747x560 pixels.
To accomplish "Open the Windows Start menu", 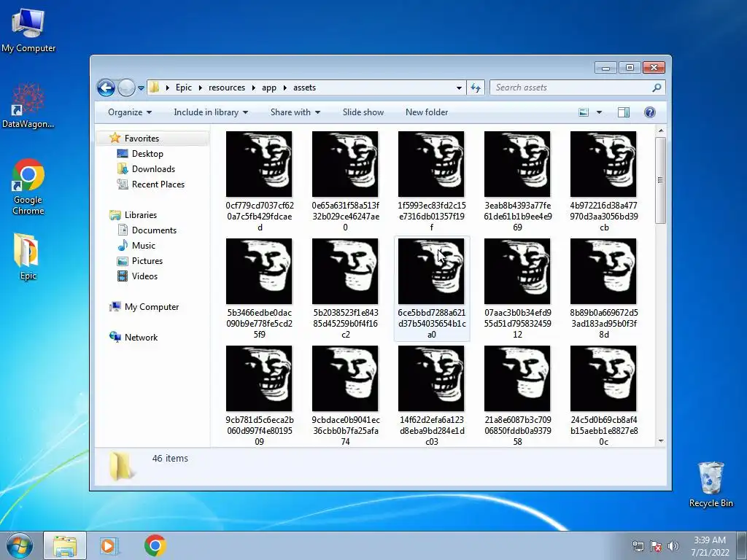I will 20,545.
